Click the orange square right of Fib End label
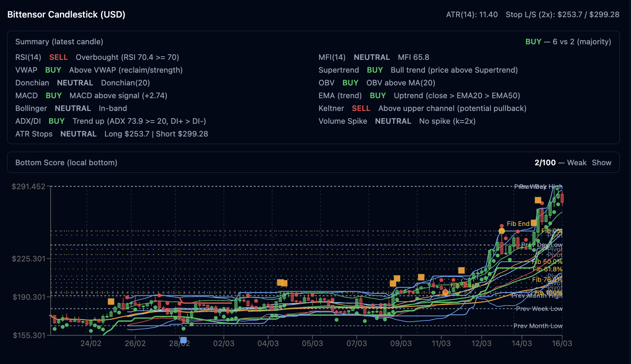This screenshot has height=364, width=631. click(x=534, y=223)
